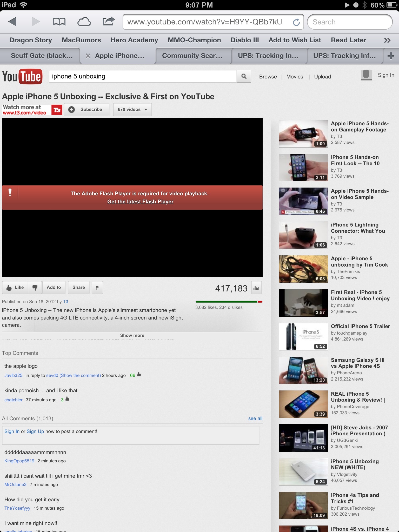Image resolution: width=399 pixels, height=532 pixels.
Task: Open the MacRumors bookmark
Action: [81, 40]
